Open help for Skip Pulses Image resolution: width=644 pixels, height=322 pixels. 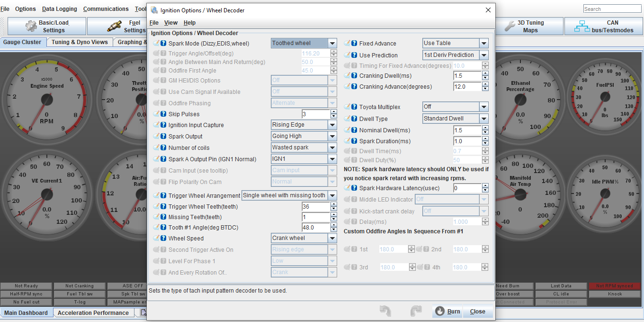click(x=163, y=114)
